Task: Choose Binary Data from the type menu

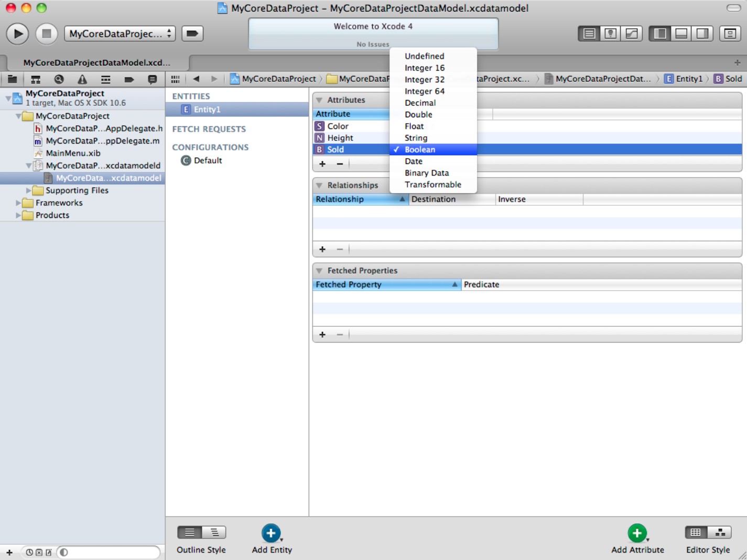Action: tap(433, 173)
